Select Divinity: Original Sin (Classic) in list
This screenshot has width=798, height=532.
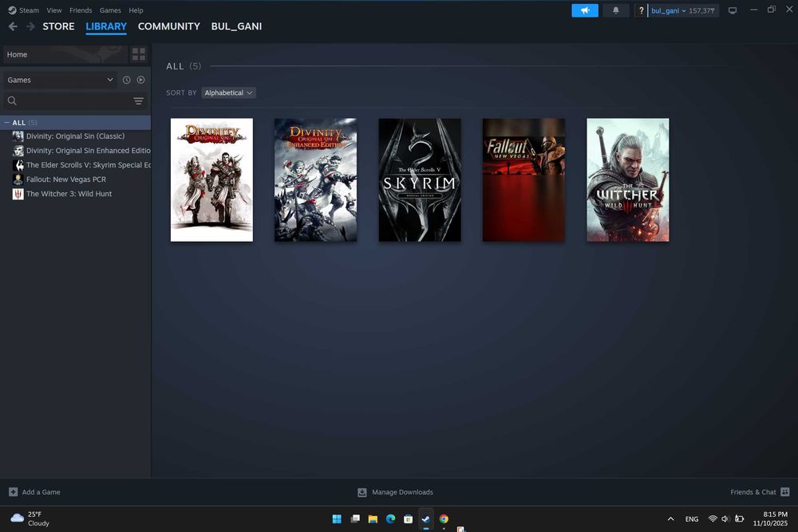point(75,136)
